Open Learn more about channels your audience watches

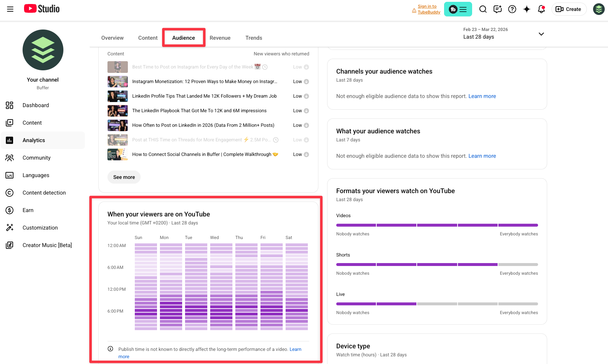pos(482,96)
